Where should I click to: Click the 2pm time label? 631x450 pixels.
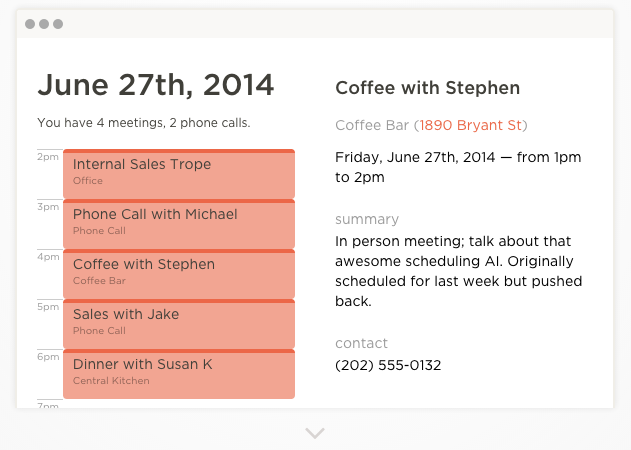48,157
